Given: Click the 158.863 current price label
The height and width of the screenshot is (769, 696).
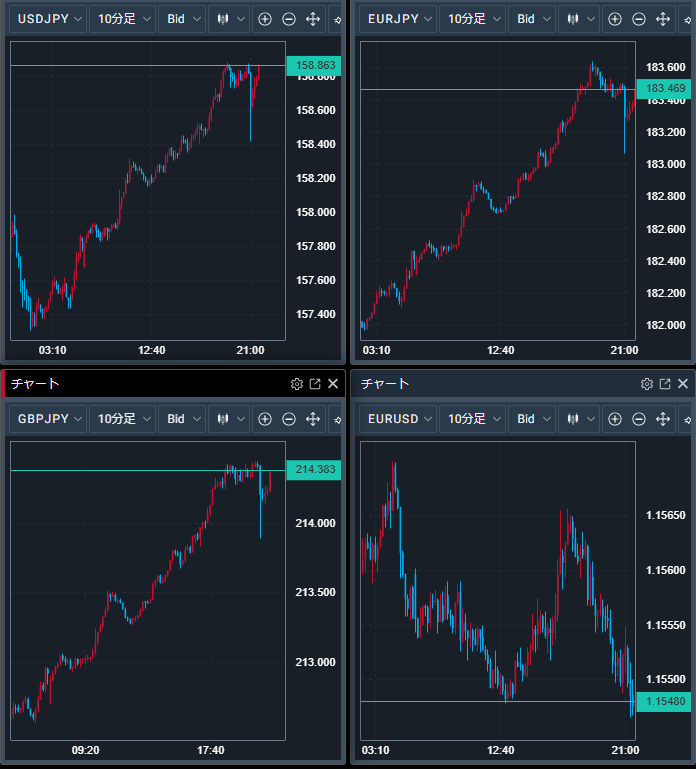Looking at the screenshot, I should (x=314, y=66).
